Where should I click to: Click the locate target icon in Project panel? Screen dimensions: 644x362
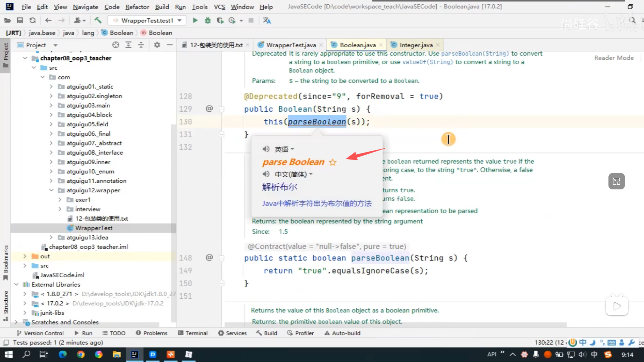(x=116, y=45)
